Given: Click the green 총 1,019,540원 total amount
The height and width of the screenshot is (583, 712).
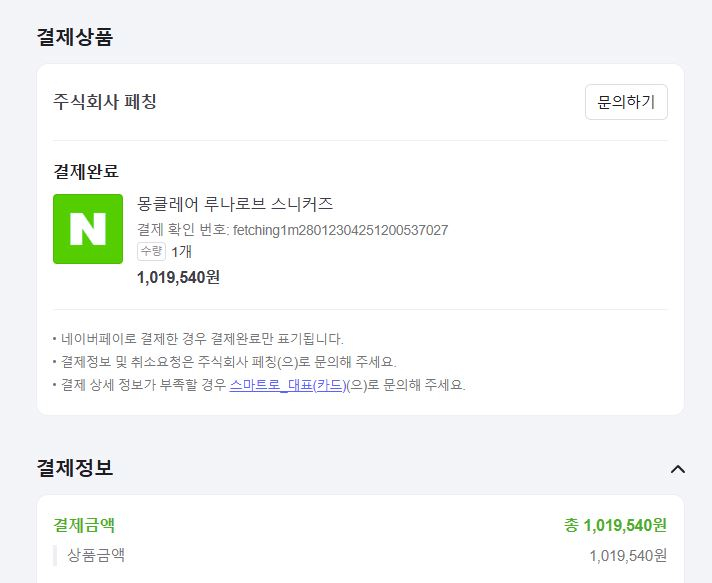Looking at the screenshot, I should [x=615, y=525].
